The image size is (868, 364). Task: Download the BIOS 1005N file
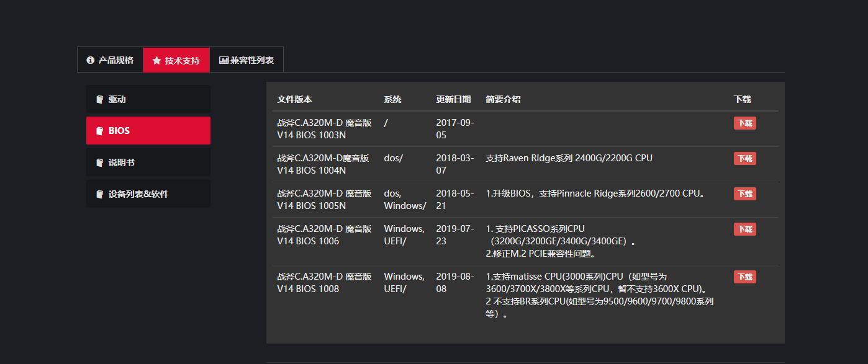744,193
